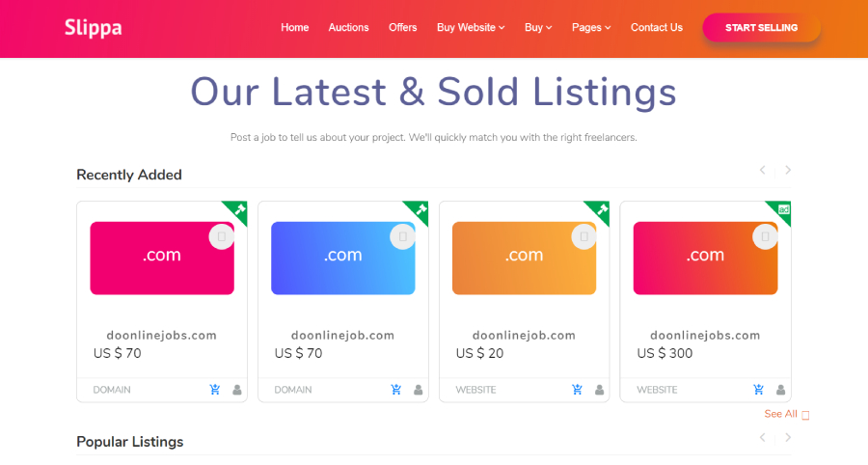Open seller user icon on the $20 listing

[x=599, y=390]
